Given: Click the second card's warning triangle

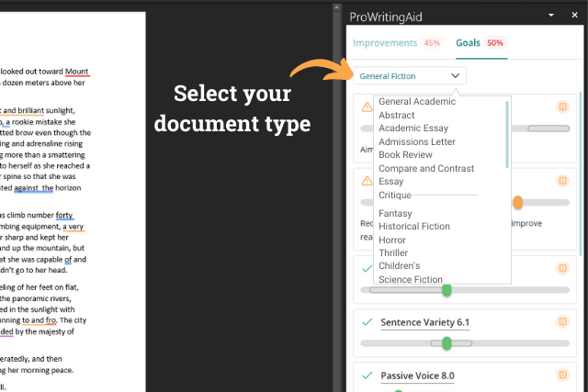Looking at the screenshot, I should tap(367, 181).
